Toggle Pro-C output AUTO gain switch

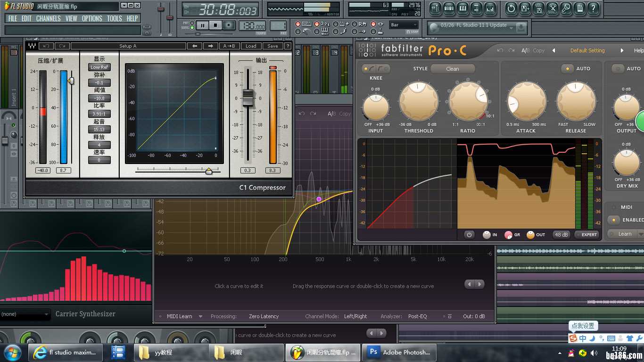(618, 68)
